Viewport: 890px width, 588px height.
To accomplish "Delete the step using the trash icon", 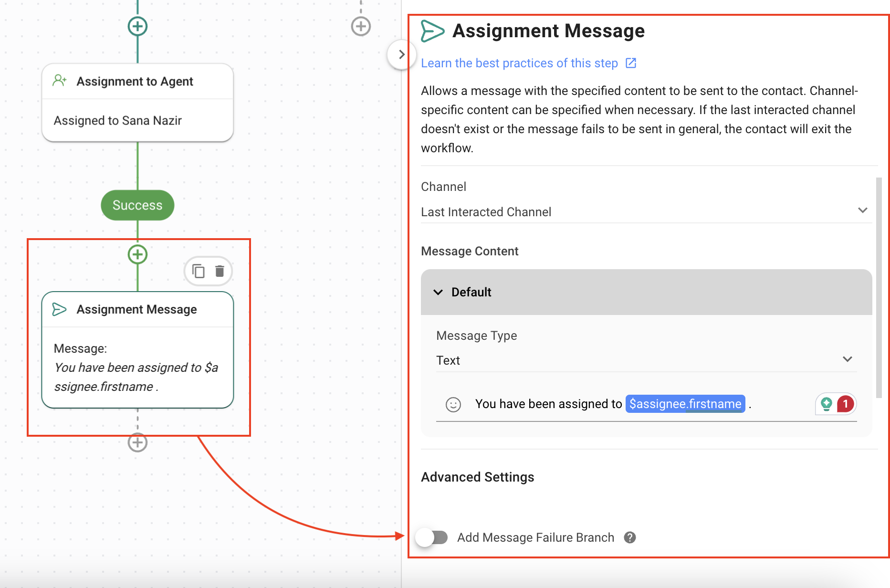I will [220, 271].
